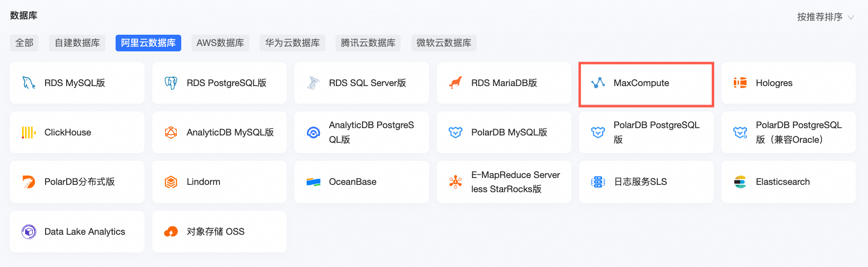This screenshot has height=267, width=868.
Task: Click the OceanBase logo icon
Action: [313, 182]
